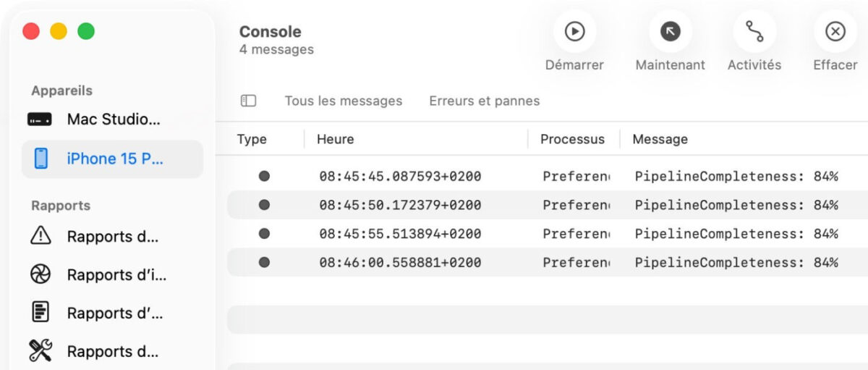Click PipelineCompleteness: 84% message at 08:45:50

pos(736,205)
